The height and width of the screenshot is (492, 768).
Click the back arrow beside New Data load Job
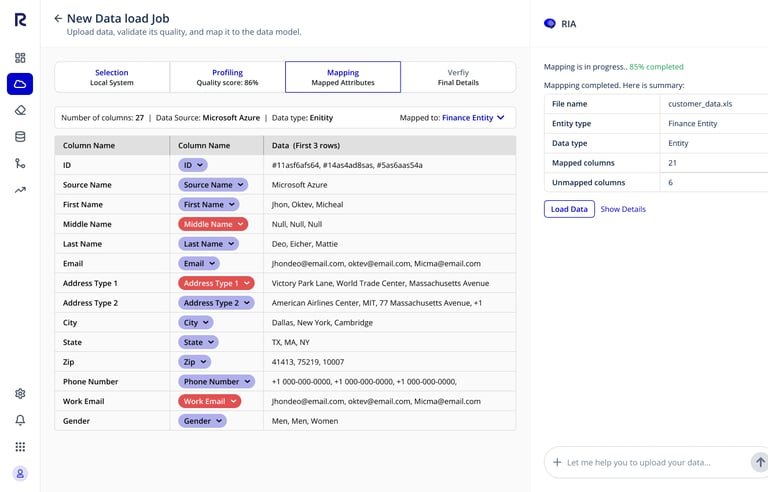(58, 18)
